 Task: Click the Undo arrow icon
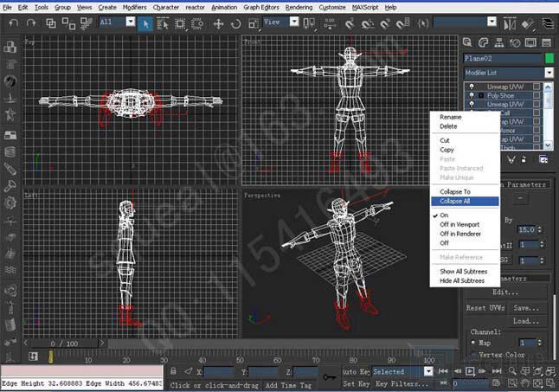coord(13,23)
